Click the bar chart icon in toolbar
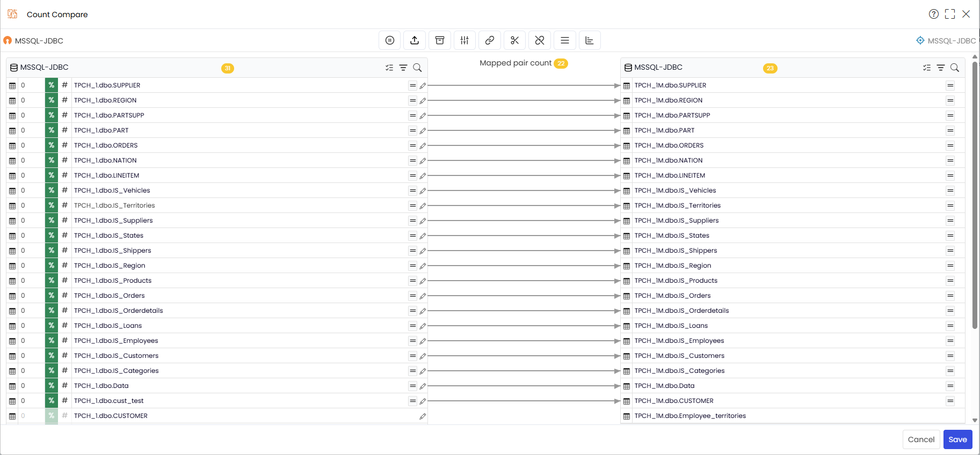The image size is (980, 455). (590, 40)
